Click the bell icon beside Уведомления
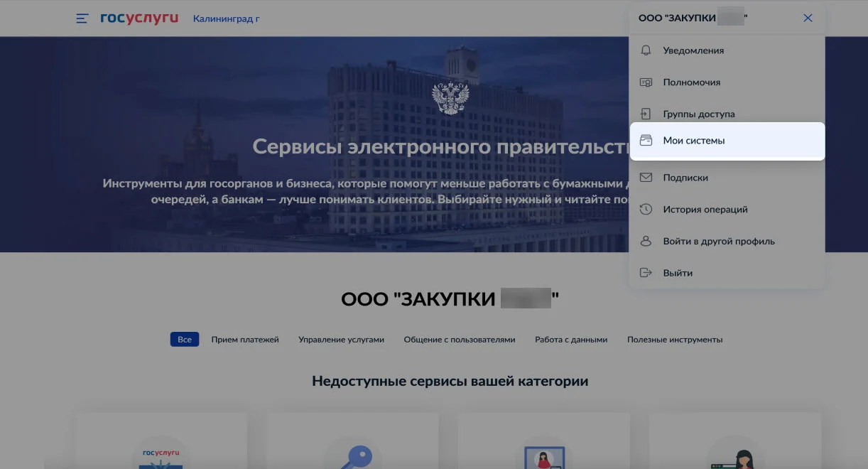 (646, 50)
